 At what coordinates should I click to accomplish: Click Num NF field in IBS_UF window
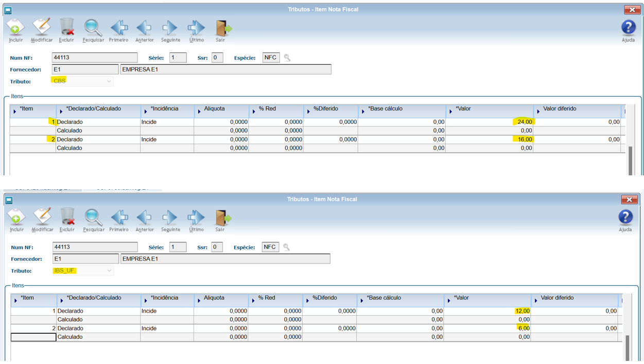pyautogui.click(x=95, y=247)
